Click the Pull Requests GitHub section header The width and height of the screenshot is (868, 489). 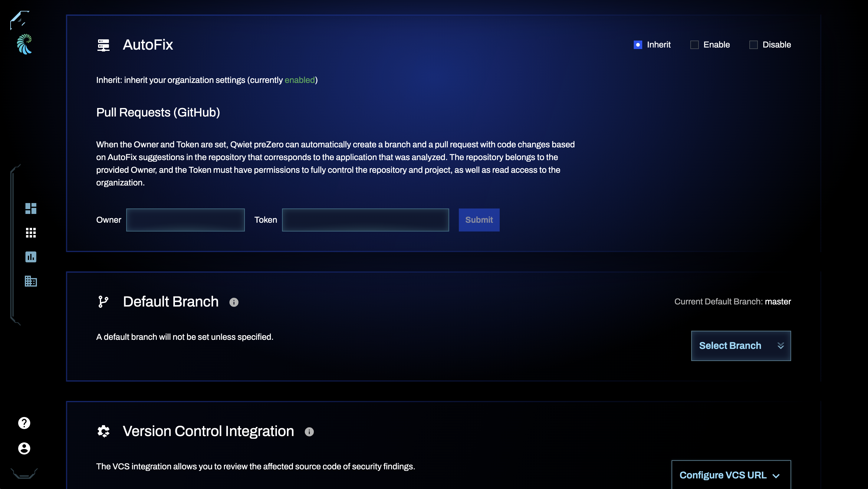pyautogui.click(x=158, y=112)
